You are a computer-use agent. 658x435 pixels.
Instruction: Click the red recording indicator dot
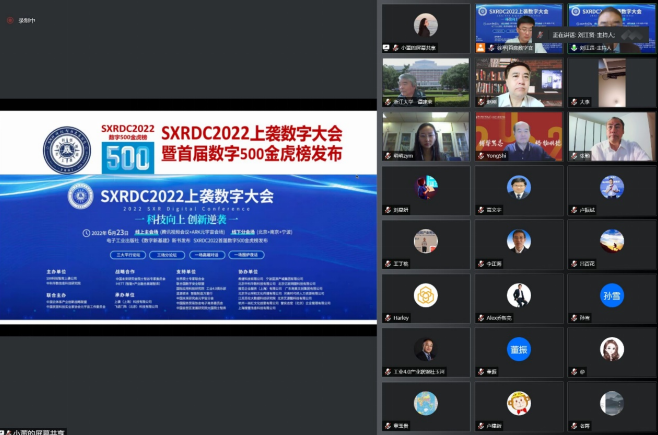tap(10, 20)
